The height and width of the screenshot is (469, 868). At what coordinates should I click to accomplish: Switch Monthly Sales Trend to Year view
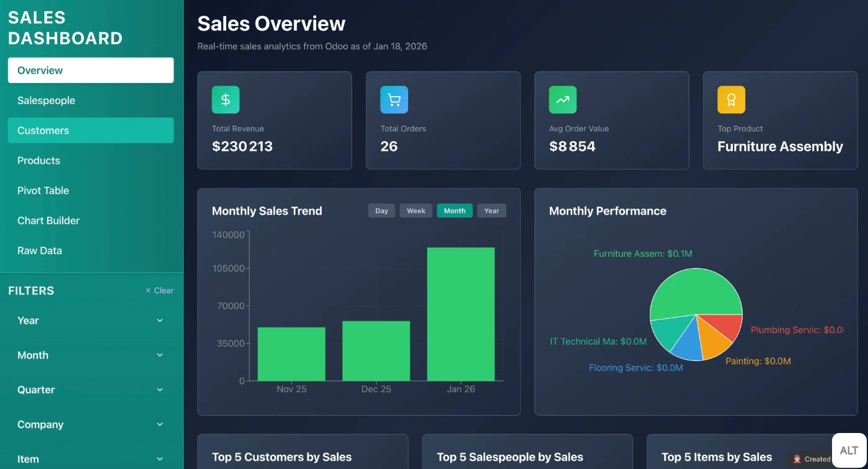click(x=492, y=210)
